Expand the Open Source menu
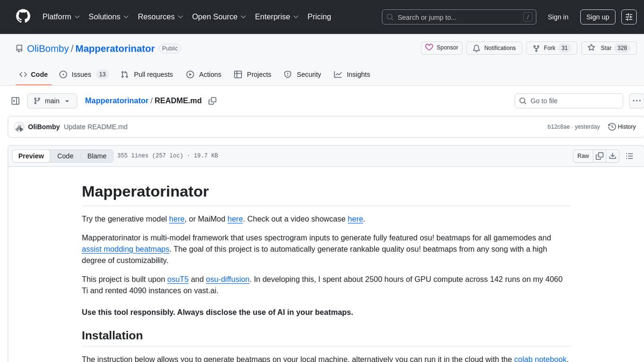The width and height of the screenshot is (644, 362). click(x=219, y=17)
